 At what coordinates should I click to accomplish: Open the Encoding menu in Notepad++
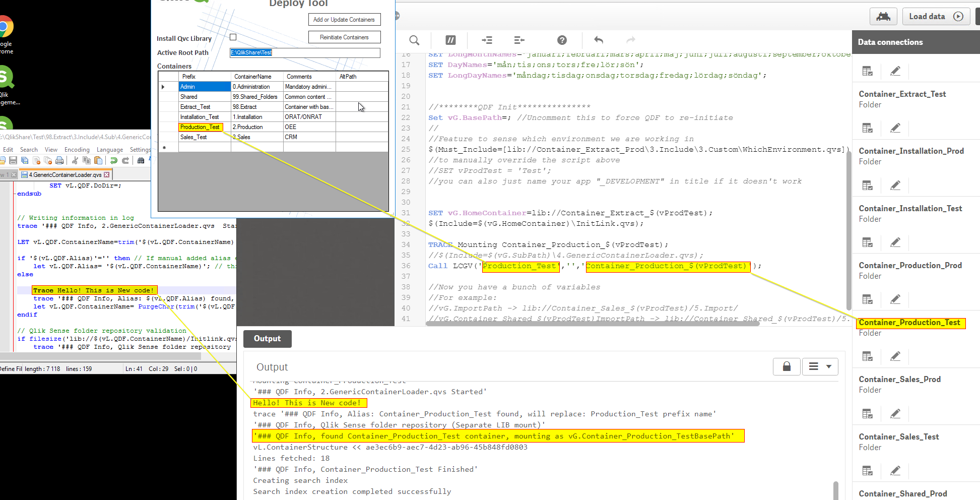77,150
